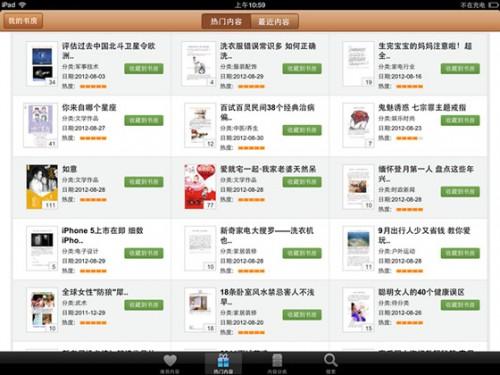
Task: Add 缅怀登月第一人 to bookshelf
Action: (x=460, y=192)
